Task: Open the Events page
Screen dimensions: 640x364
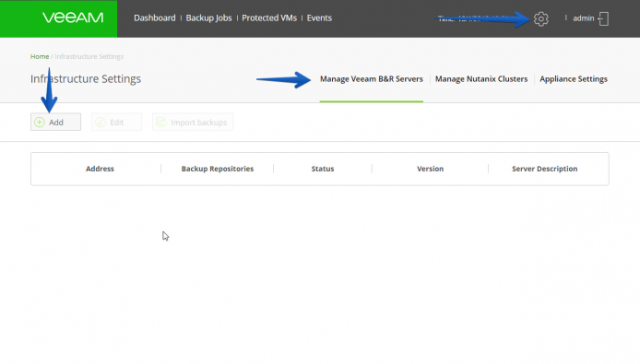Action: tap(319, 18)
